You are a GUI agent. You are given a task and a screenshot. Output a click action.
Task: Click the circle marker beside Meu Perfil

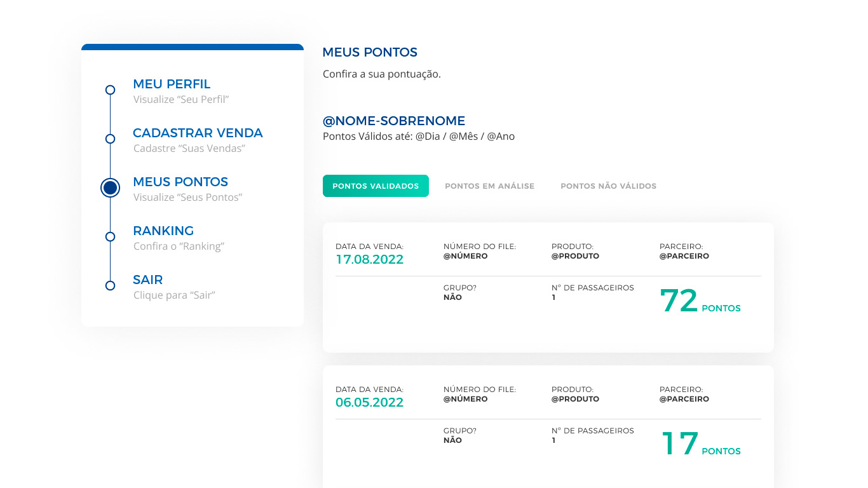(110, 90)
